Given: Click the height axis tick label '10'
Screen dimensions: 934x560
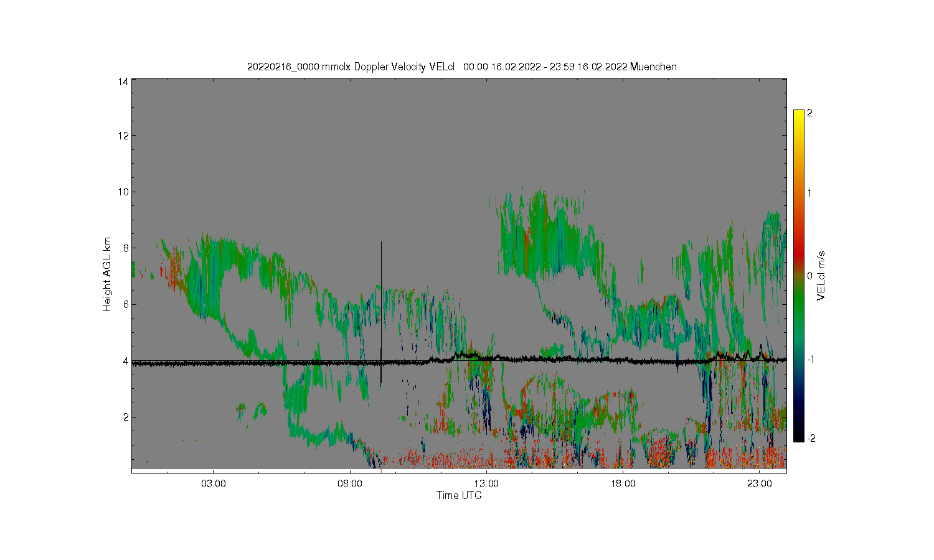Looking at the screenshot, I should pos(123,192).
